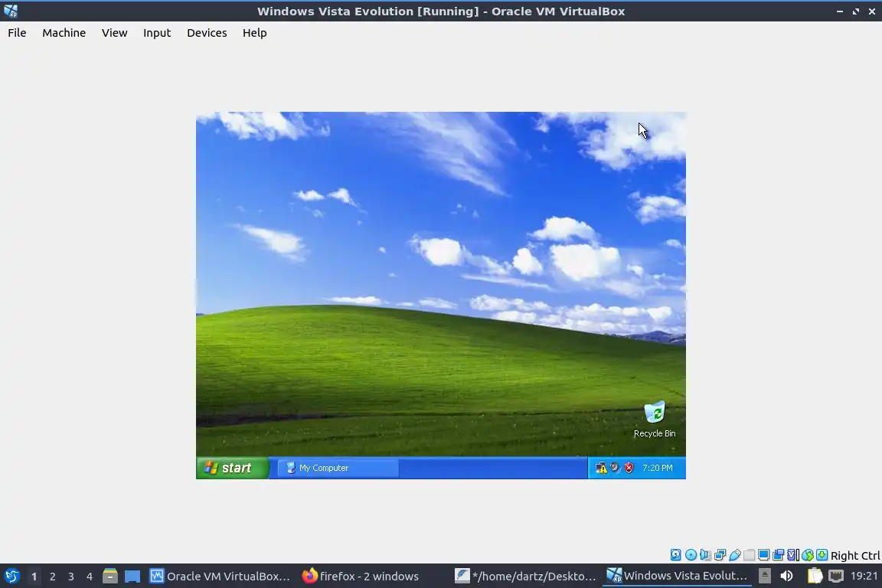Click the removable media eject tray icon
Image resolution: width=882 pixels, height=588 pixels.
(x=764, y=576)
